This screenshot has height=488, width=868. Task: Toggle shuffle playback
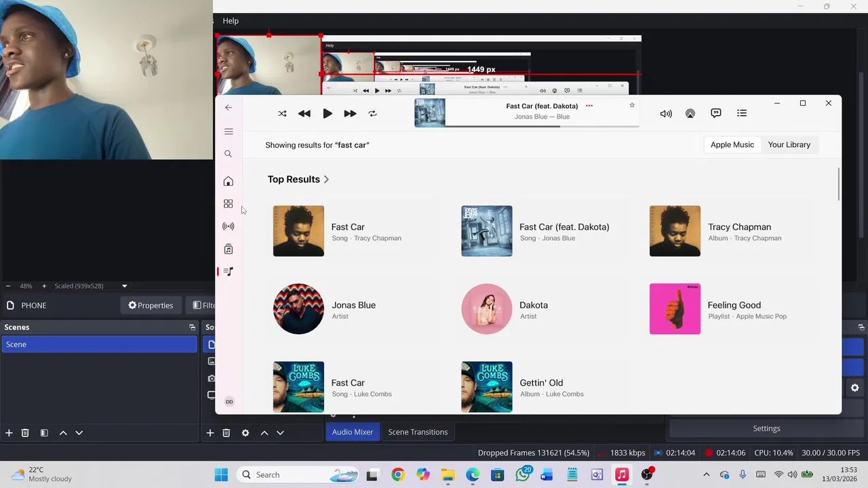(x=282, y=114)
